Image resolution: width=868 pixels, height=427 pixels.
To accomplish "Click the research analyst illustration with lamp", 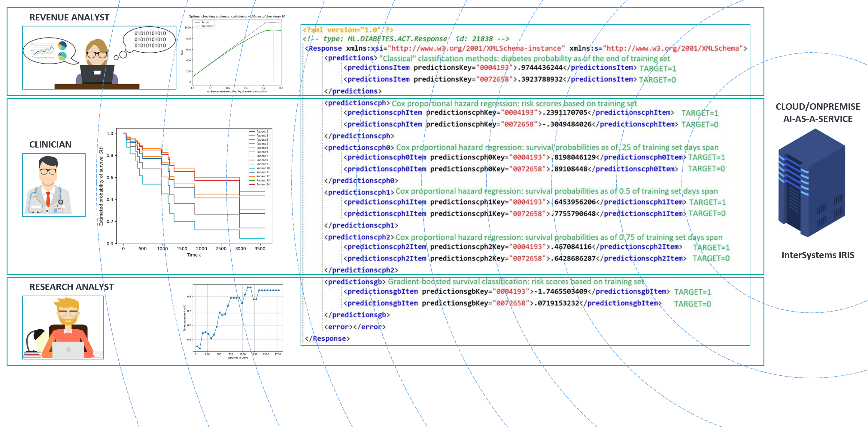I will coord(63,327).
